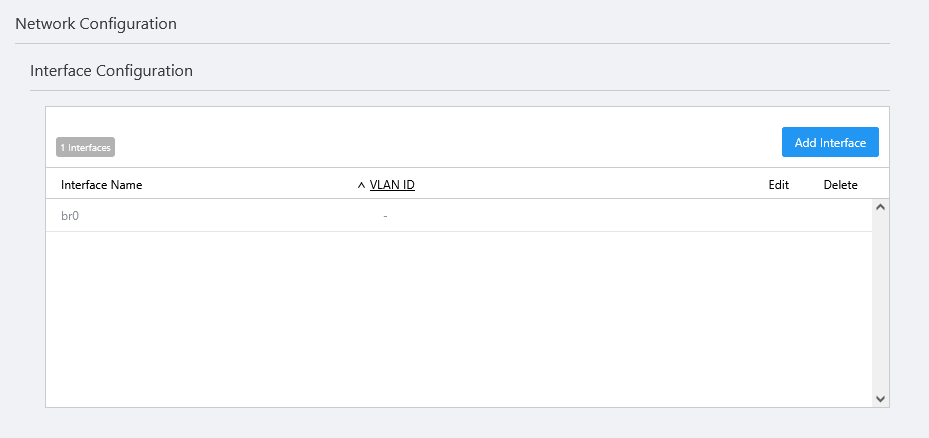Click the Interface Configuration heading

111,71
